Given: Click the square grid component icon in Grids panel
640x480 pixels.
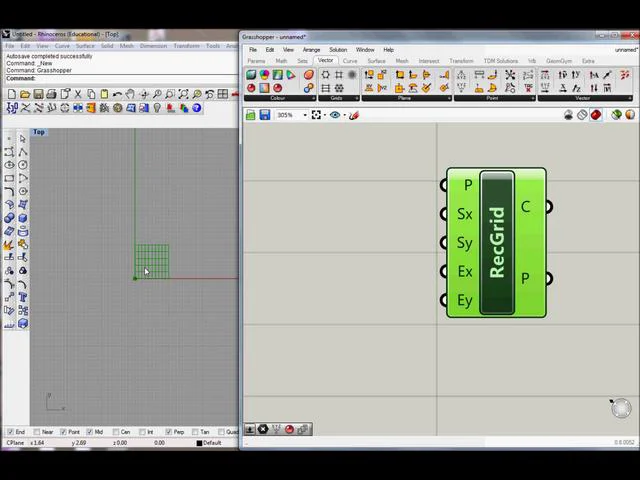Looking at the screenshot, I should [339, 75].
